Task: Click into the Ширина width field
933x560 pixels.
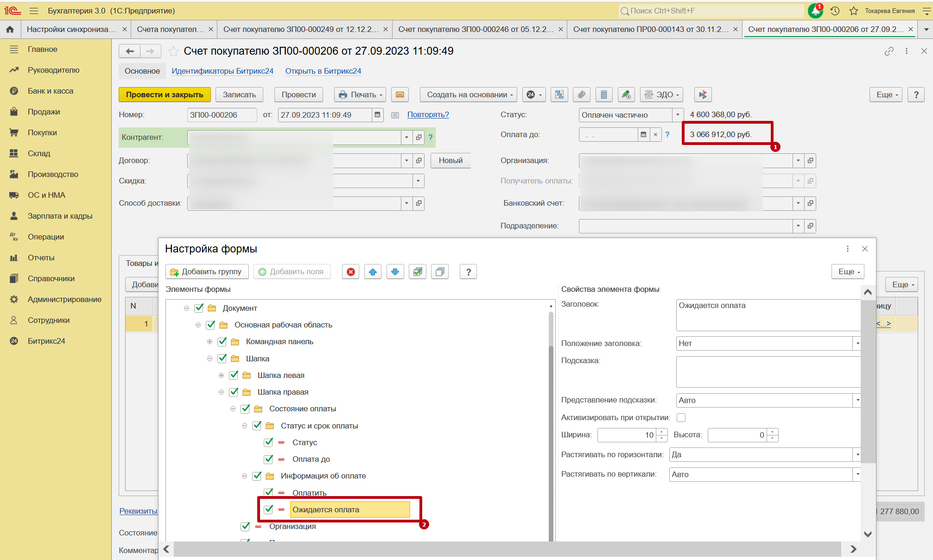Action: 627,435
